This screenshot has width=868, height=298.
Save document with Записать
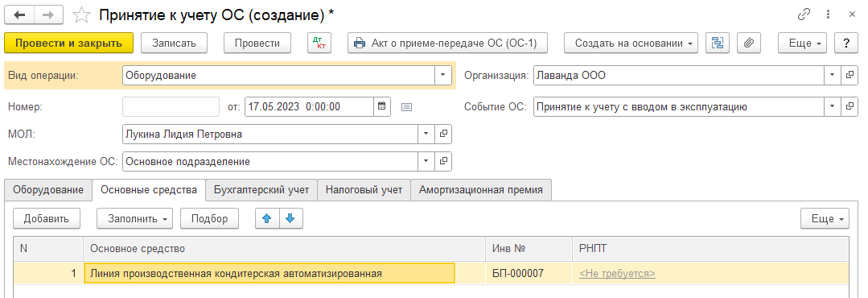pyautogui.click(x=174, y=43)
